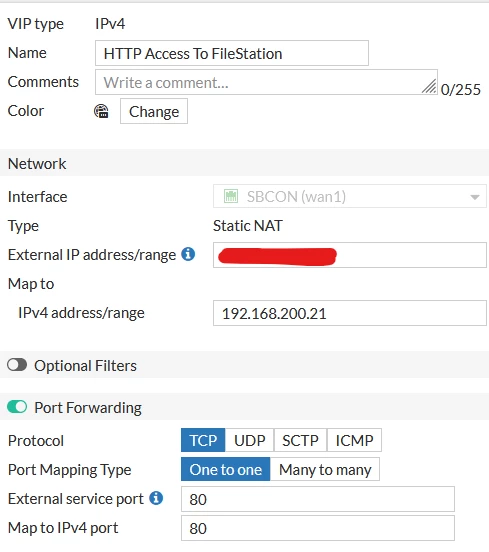Click info icon beside External IP address/range
Image resolution: width=489 pixels, height=552 pixels.
tap(188, 254)
